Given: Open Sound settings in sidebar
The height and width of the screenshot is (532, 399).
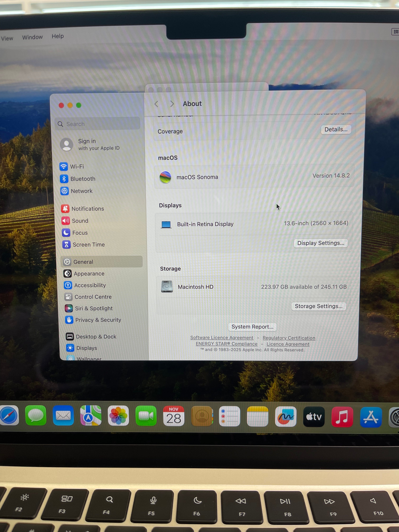Looking at the screenshot, I should pyautogui.click(x=75, y=220).
